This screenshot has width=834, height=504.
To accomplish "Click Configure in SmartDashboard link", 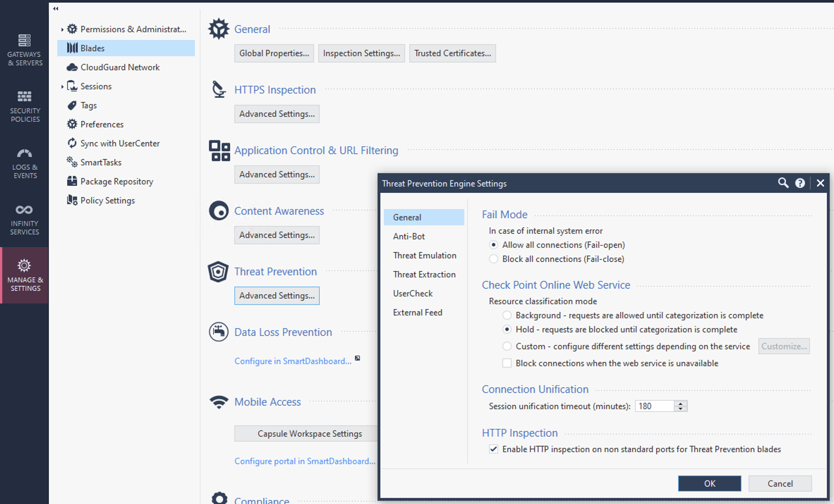I will (293, 361).
